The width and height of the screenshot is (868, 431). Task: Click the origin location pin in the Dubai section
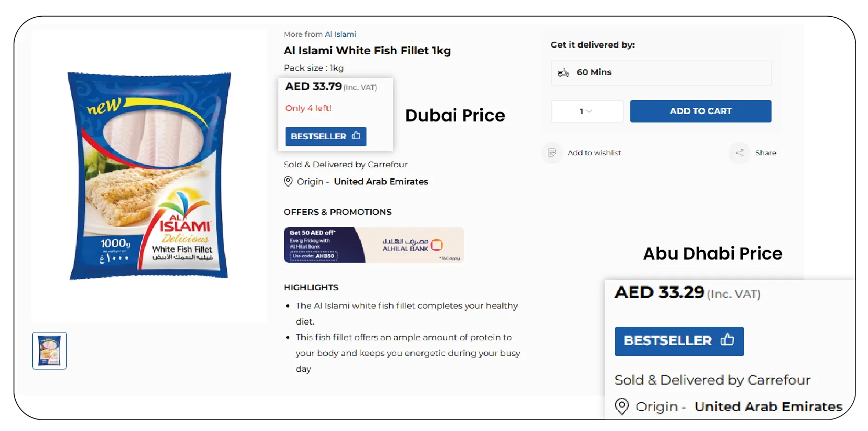tap(288, 181)
